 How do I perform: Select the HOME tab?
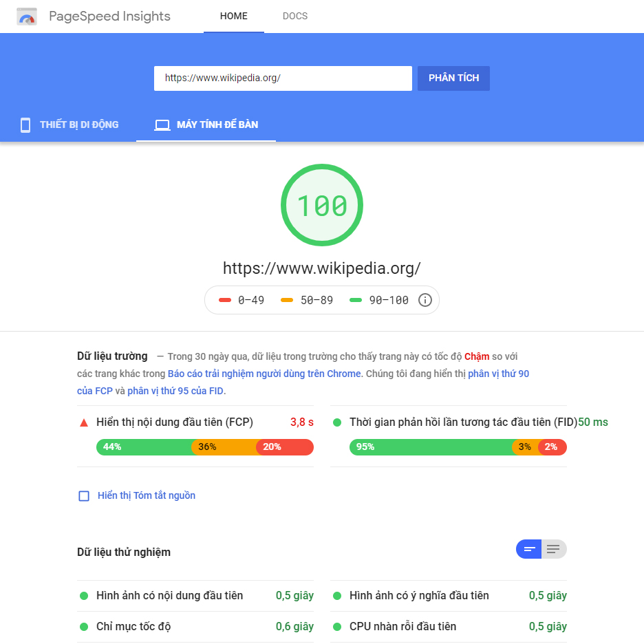233,16
